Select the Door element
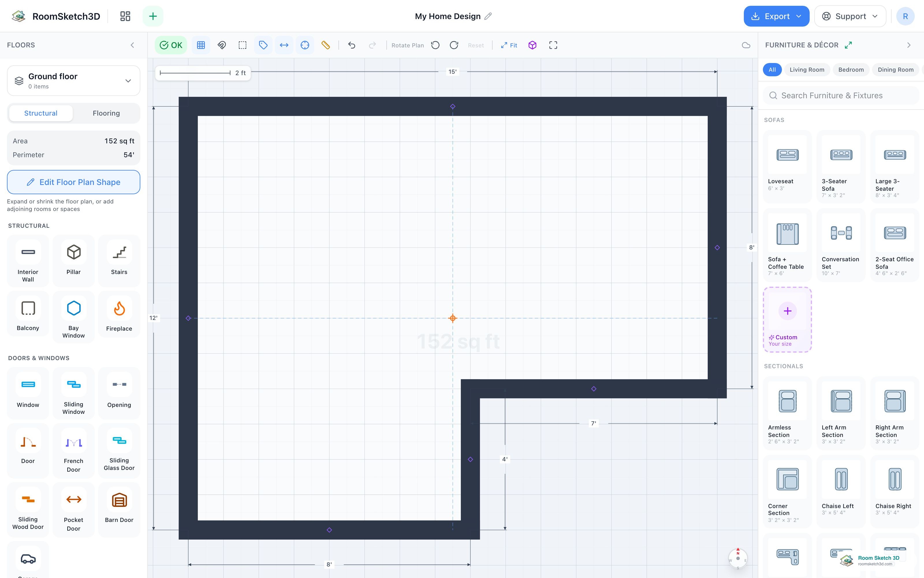The width and height of the screenshot is (924, 578). point(28,450)
